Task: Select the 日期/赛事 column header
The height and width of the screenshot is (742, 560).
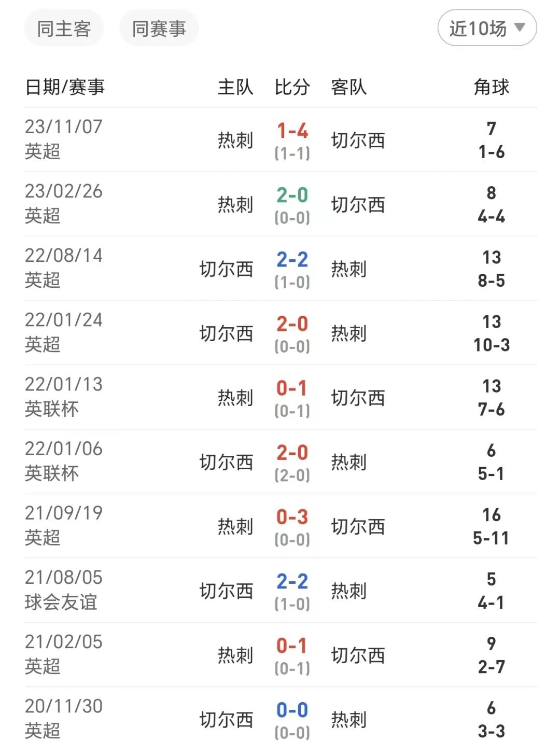Action: click(65, 87)
